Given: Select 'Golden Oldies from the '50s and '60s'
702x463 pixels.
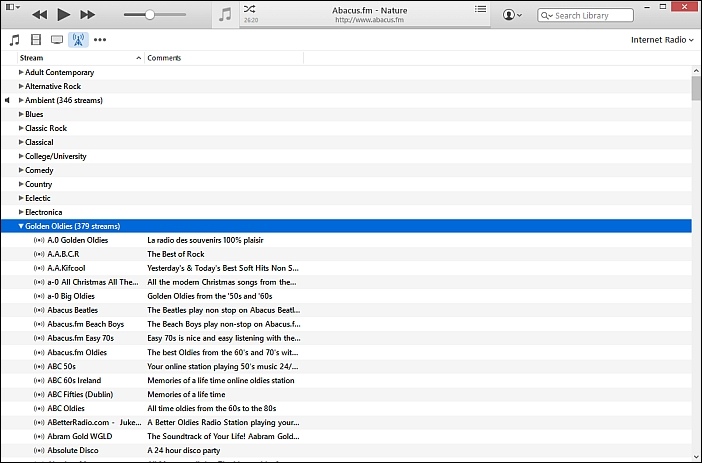Looking at the screenshot, I should [x=210, y=296].
